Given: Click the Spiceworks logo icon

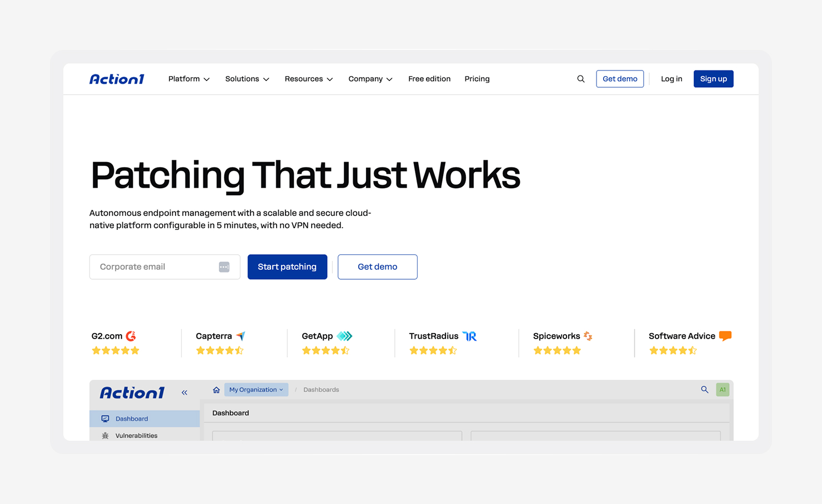Looking at the screenshot, I should [x=588, y=336].
